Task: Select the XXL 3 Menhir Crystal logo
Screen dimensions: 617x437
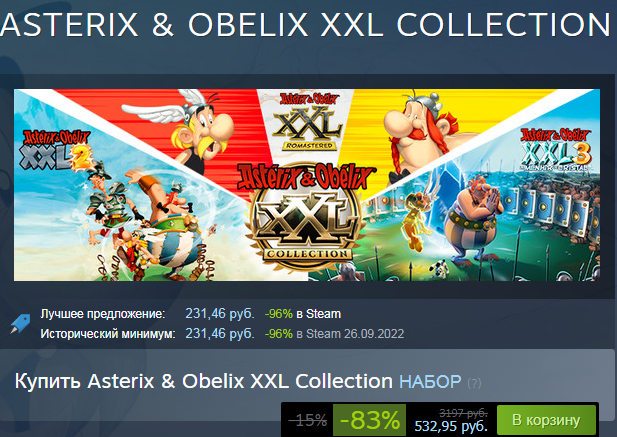Action: click(x=555, y=150)
